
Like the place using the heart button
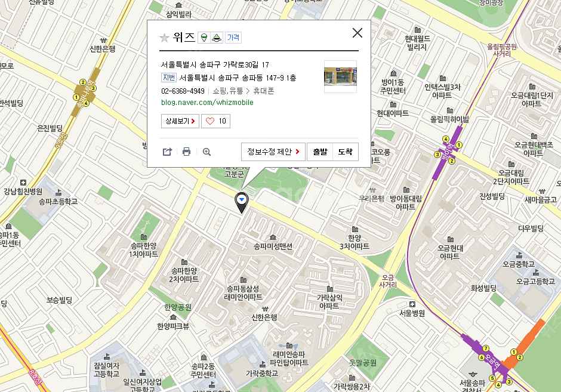tap(215, 121)
